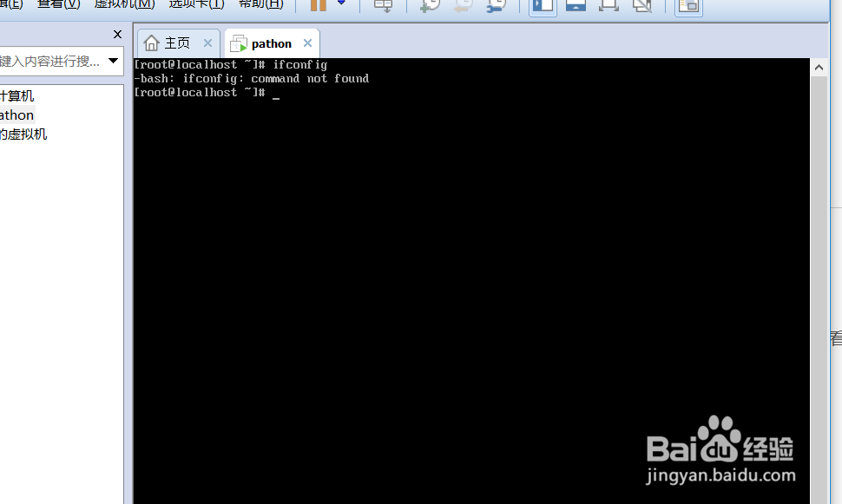This screenshot has height=504, width=842.
Task: Click the orange Suspend/Pause VM toolbar icon
Action: (319, 5)
